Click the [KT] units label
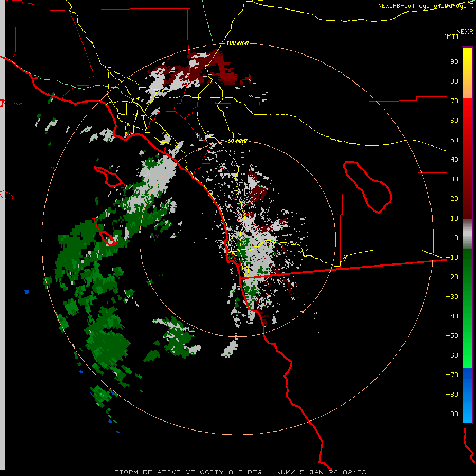 coord(452,36)
